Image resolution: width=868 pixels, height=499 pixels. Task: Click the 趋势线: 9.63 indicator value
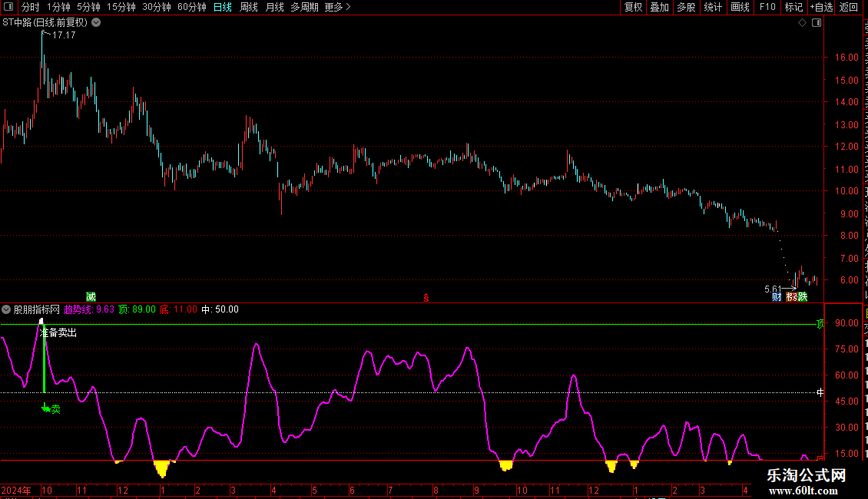(x=88, y=309)
